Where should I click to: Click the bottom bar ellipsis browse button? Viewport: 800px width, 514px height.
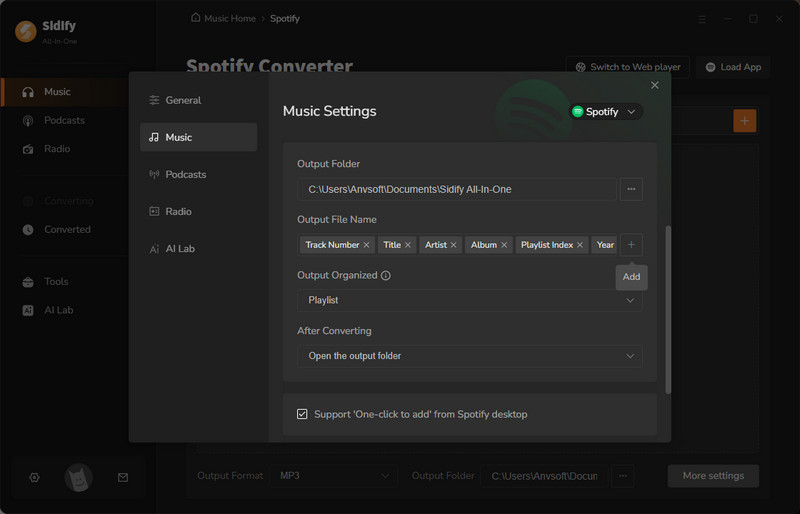tap(622, 476)
